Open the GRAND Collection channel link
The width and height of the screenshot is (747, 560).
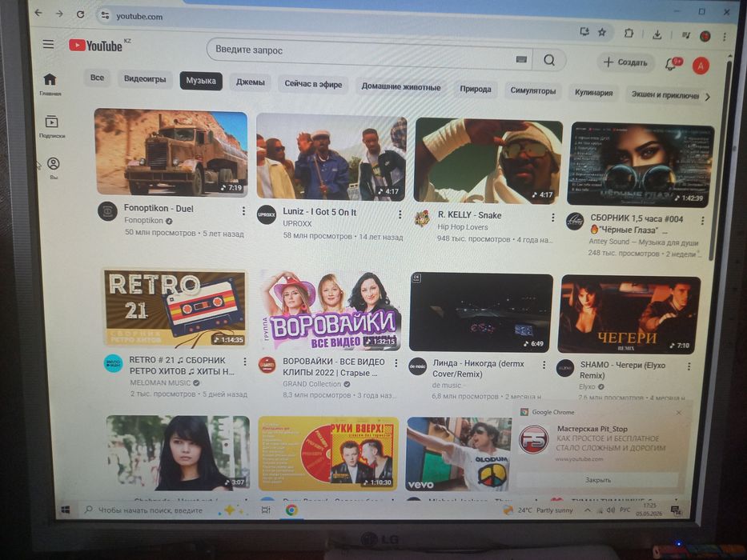pos(312,384)
